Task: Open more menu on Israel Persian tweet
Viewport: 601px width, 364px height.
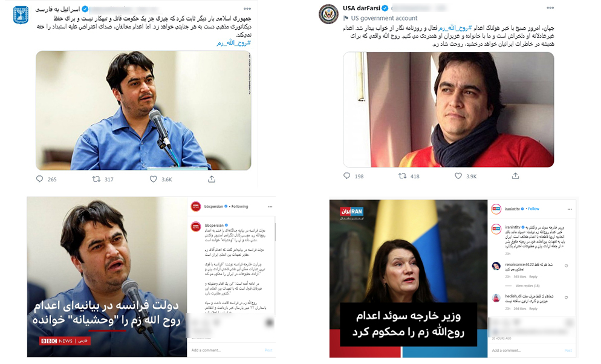Action: (x=247, y=8)
